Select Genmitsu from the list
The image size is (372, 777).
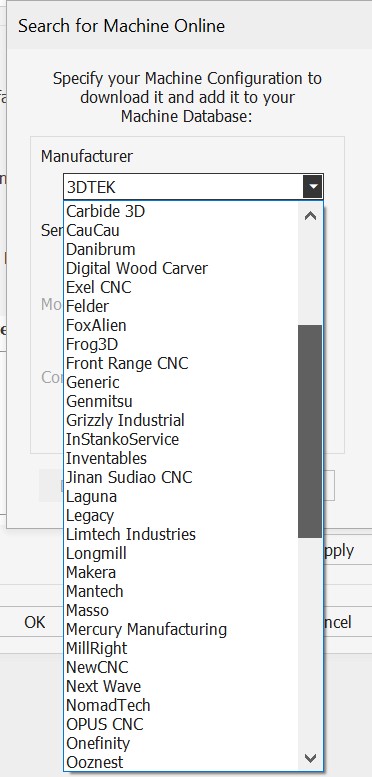pos(182,401)
